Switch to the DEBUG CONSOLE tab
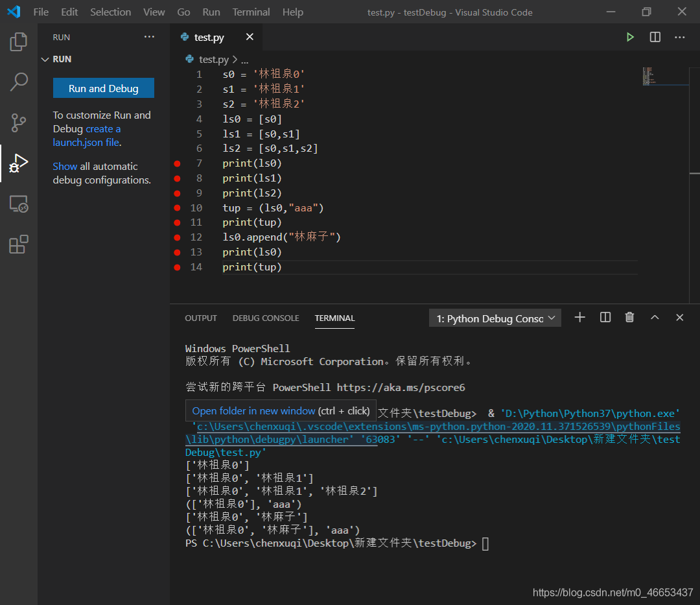Image resolution: width=700 pixels, height=605 pixels. click(266, 318)
